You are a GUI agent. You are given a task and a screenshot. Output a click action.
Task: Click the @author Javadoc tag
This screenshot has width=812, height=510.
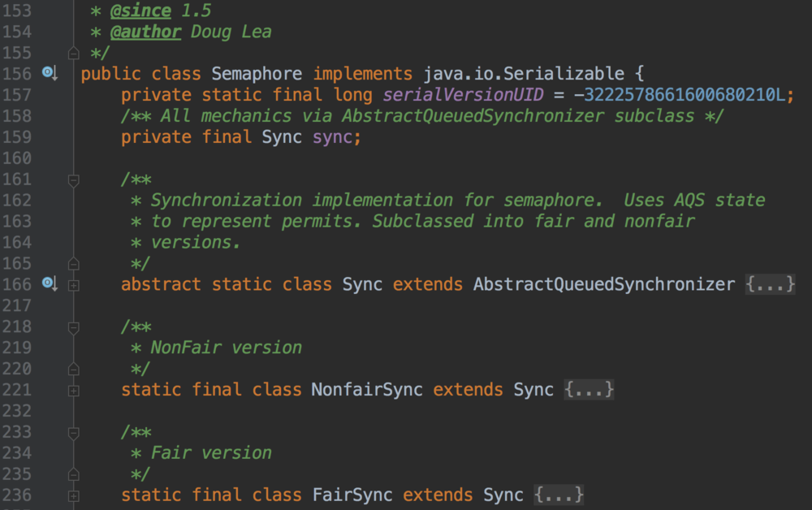145,32
